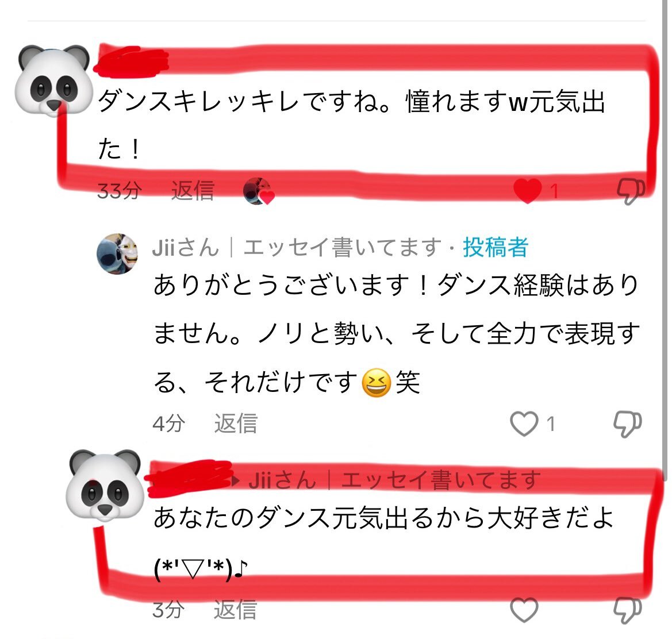Open the Jiiさん username link on the reply
The image size is (672, 639).
[186, 248]
